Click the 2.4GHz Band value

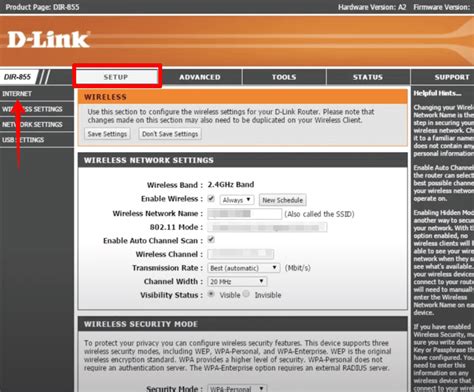(231, 185)
